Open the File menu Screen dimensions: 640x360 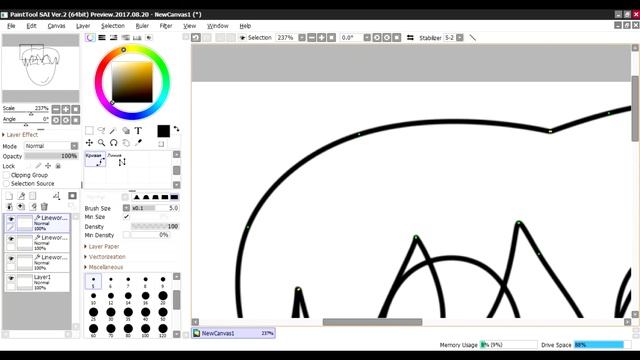[11, 26]
